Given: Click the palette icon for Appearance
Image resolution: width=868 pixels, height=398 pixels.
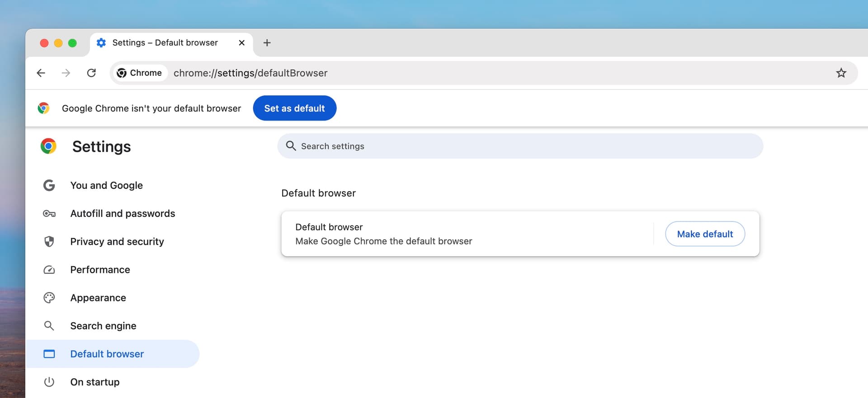Looking at the screenshot, I should point(49,298).
